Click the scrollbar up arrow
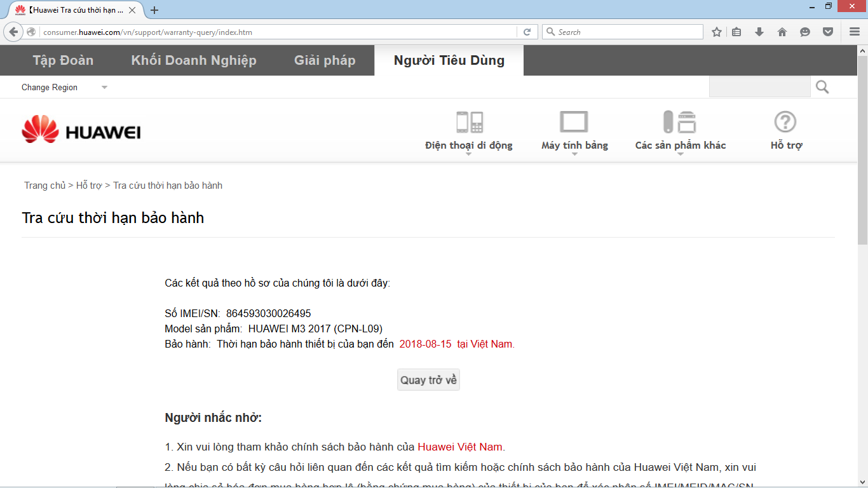Screen dimensions: 868x488 [862, 50]
